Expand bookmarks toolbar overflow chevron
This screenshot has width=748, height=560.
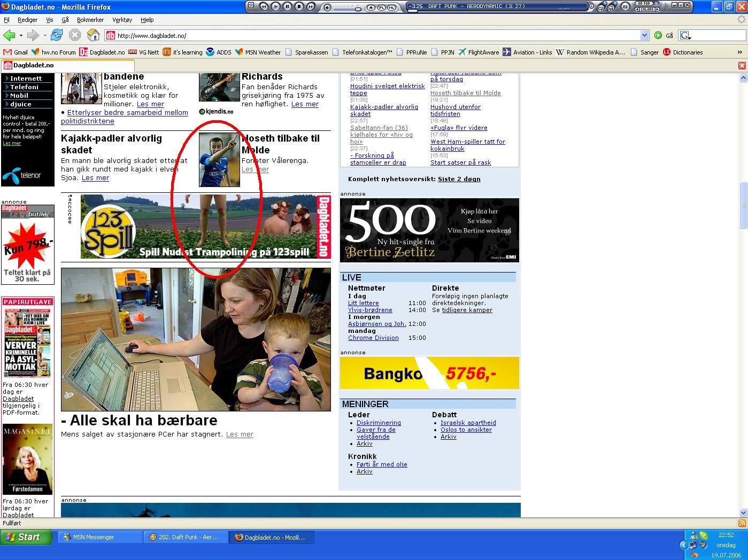[x=740, y=52]
